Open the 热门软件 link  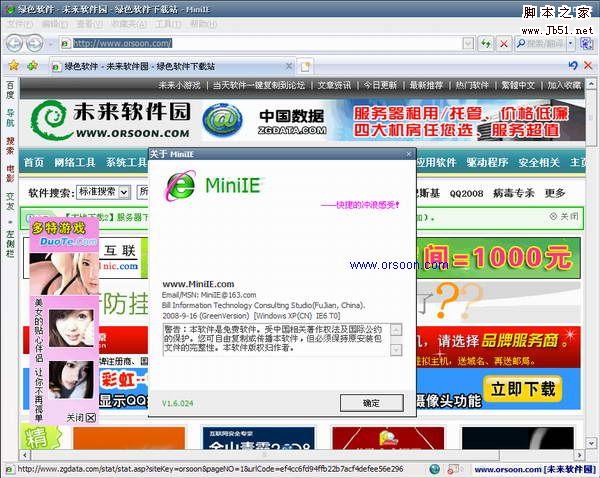(472, 85)
